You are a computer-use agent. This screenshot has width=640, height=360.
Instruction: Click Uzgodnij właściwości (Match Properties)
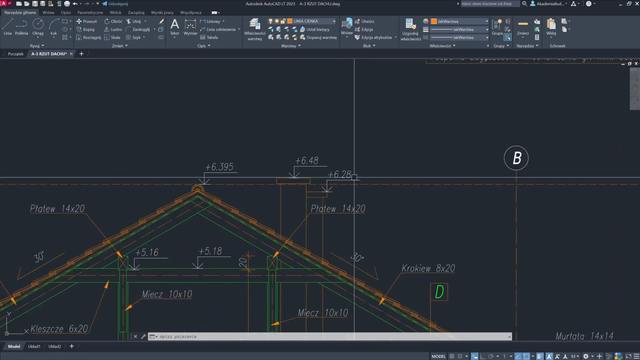[x=410, y=29]
